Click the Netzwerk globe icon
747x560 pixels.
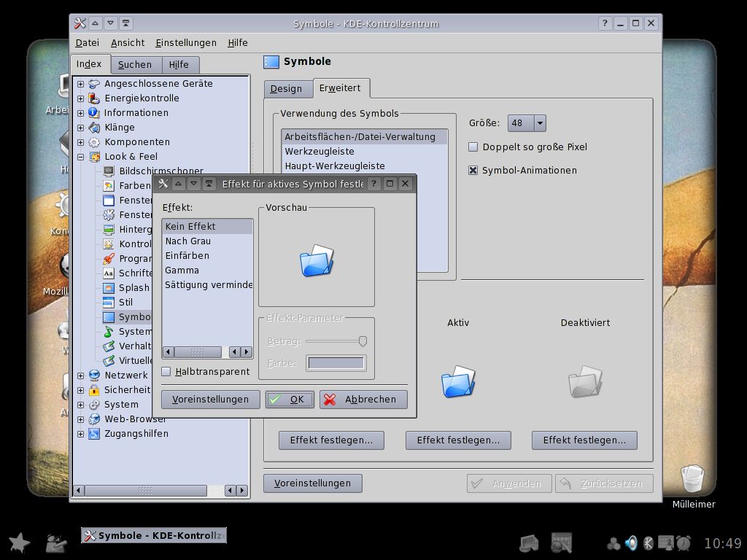click(x=94, y=376)
